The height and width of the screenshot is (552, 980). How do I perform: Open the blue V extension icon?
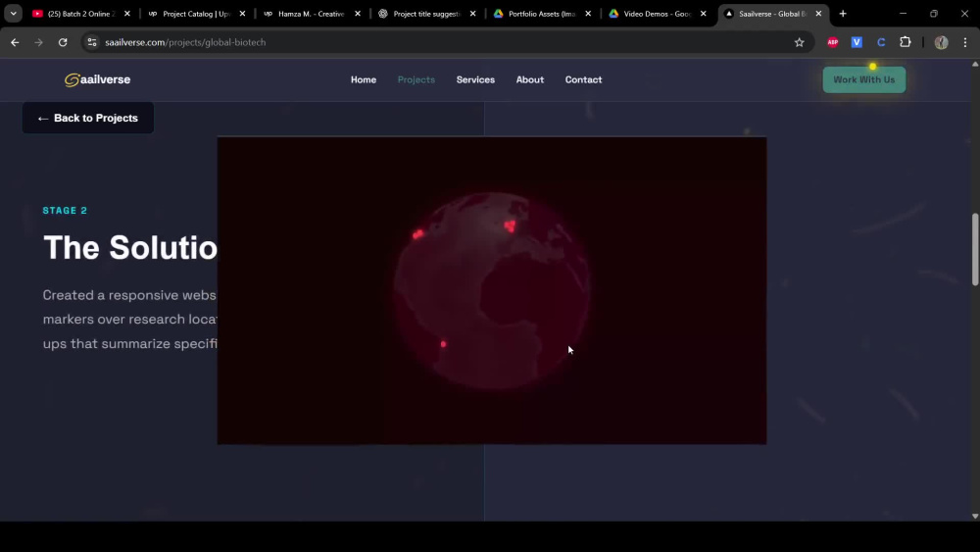857,42
